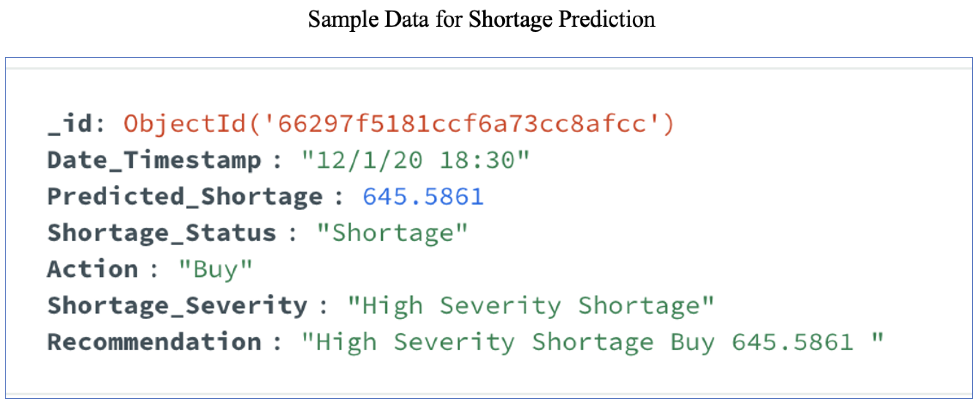
Task: Select the Predicted_Shortage field key
Action: pos(185,197)
